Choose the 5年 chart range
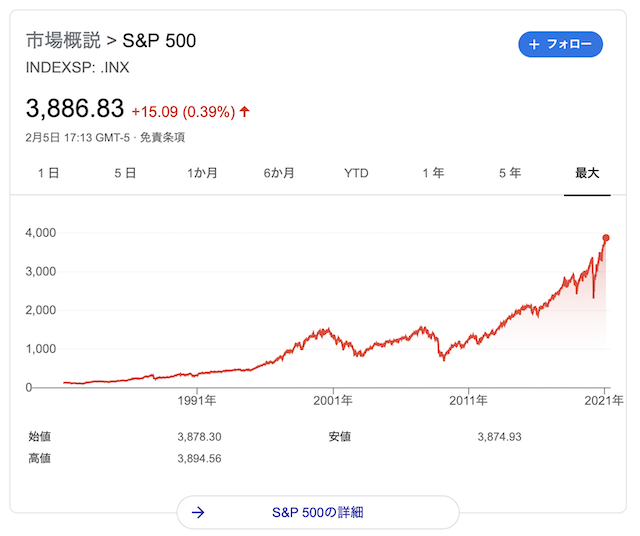640x536 pixels. pyautogui.click(x=510, y=173)
